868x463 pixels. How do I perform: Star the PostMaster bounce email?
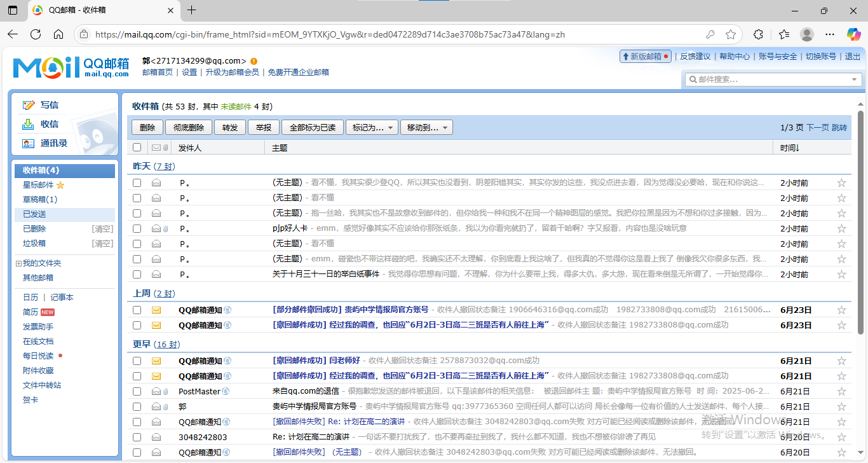[842, 391]
